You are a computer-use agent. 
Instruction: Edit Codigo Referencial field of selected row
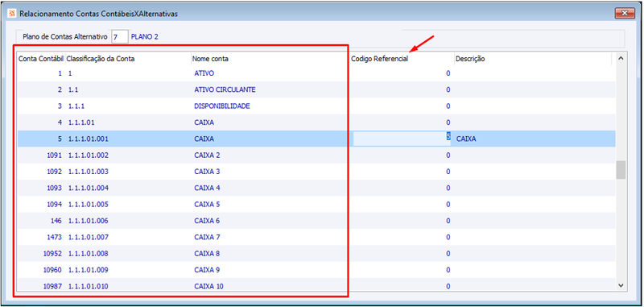[x=402, y=139]
